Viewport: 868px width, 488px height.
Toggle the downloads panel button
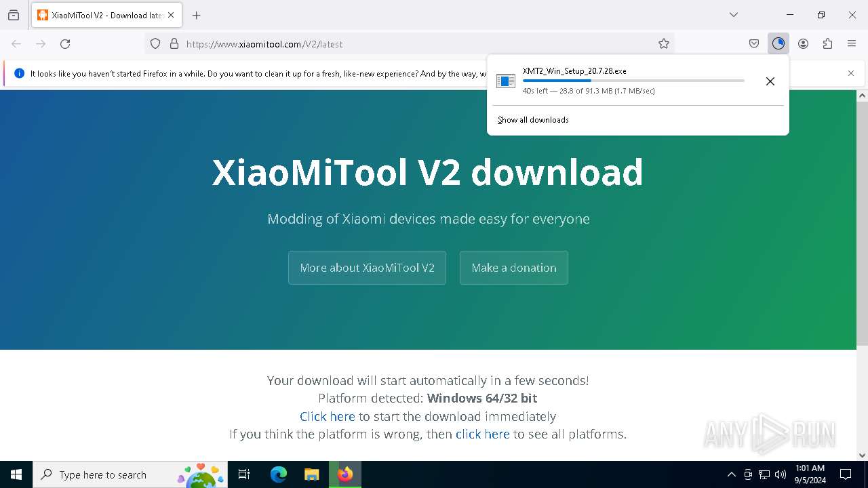pyautogui.click(x=778, y=43)
